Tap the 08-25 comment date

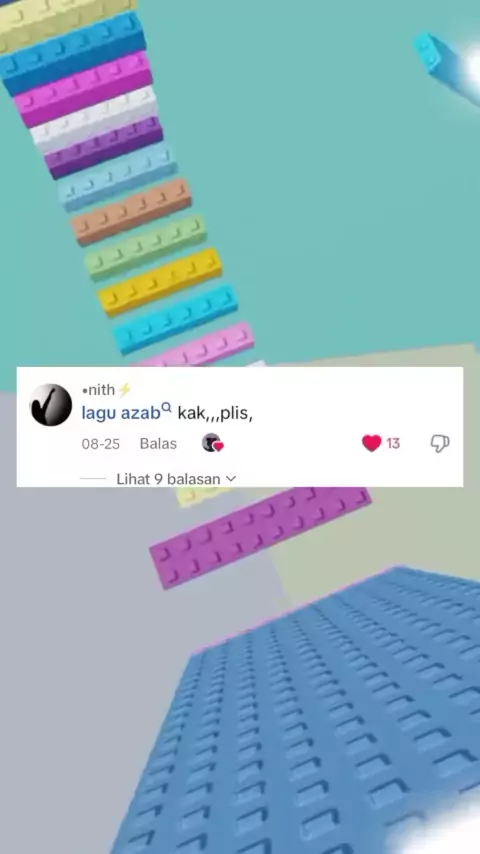pyautogui.click(x=101, y=444)
